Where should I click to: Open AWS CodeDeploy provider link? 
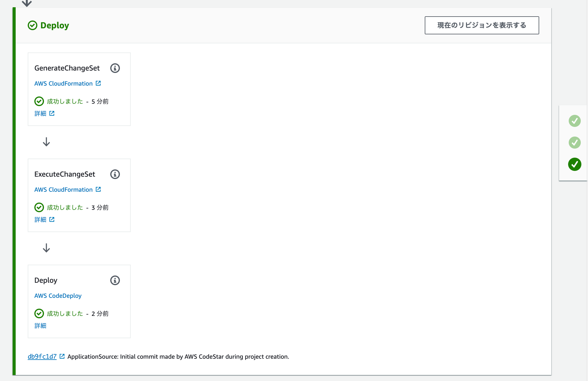tap(58, 296)
